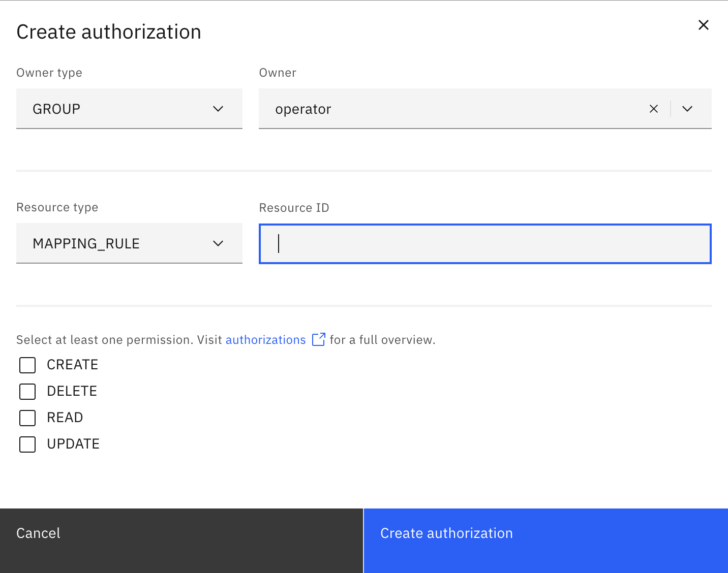Enable the READ permission checkbox
The width and height of the screenshot is (728, 573).
27,418
